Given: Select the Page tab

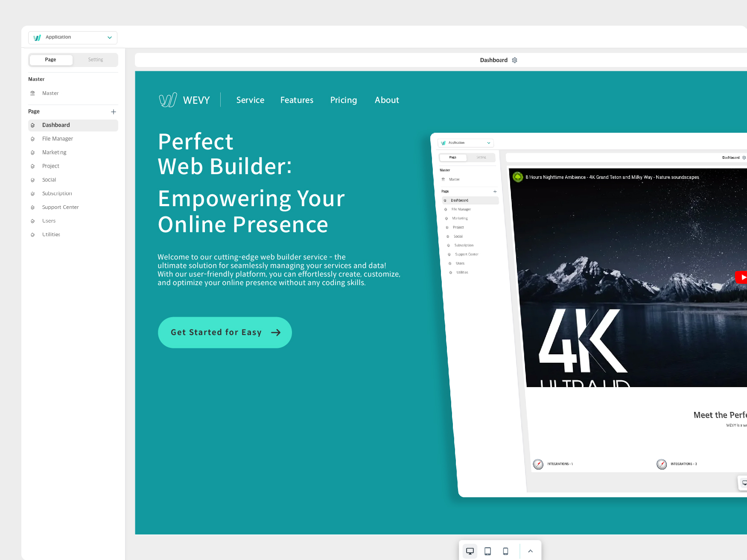Looking at the screenshot, I should pos(51,60).
